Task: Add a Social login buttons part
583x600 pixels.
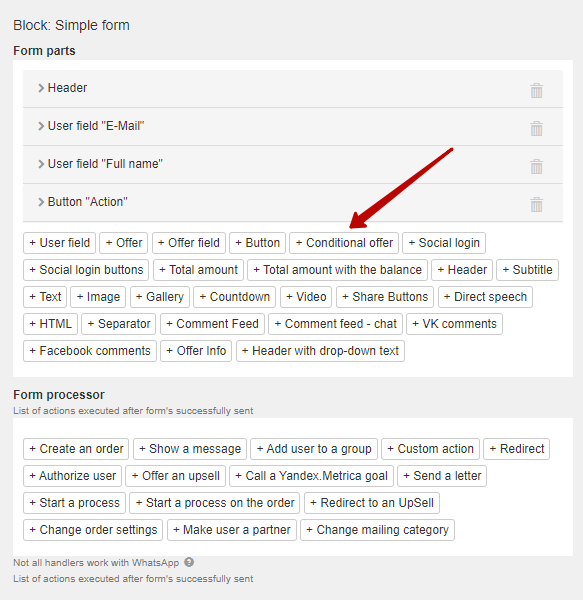Action: 86,270
